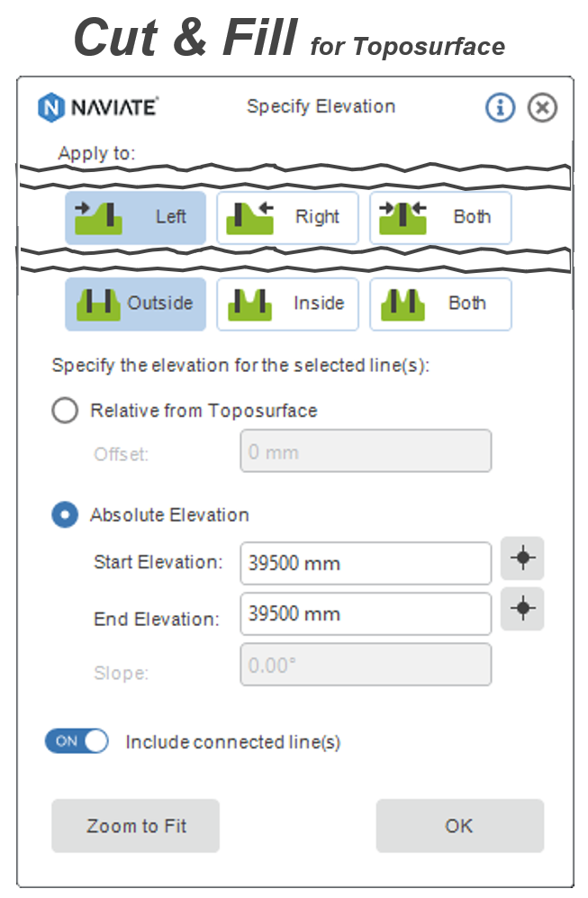This screenshot has width=588, height=898.
Task: Click the Start Elevation input field
Action: tap(365, 562)
